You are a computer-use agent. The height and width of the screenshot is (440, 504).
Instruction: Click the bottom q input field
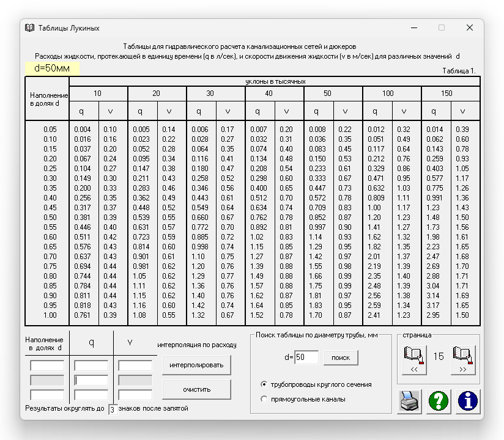pos(91,395)
